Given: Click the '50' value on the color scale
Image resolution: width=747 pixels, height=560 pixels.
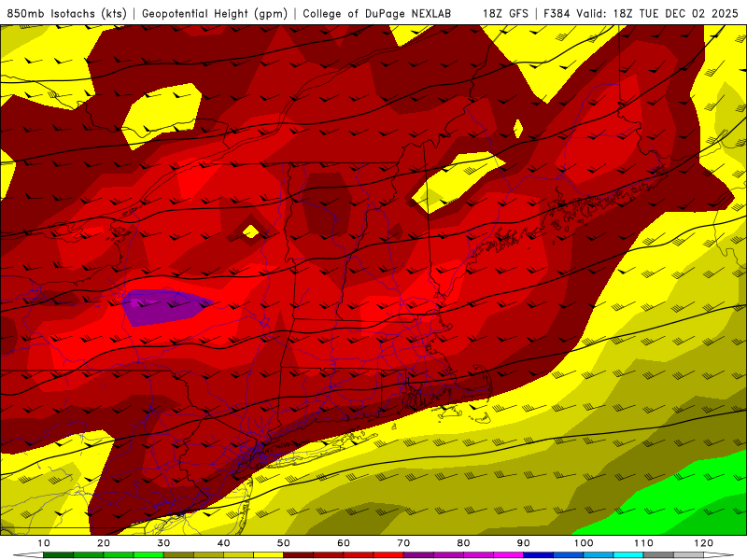Looking at the screenshot, I should [x=284, y=543].
